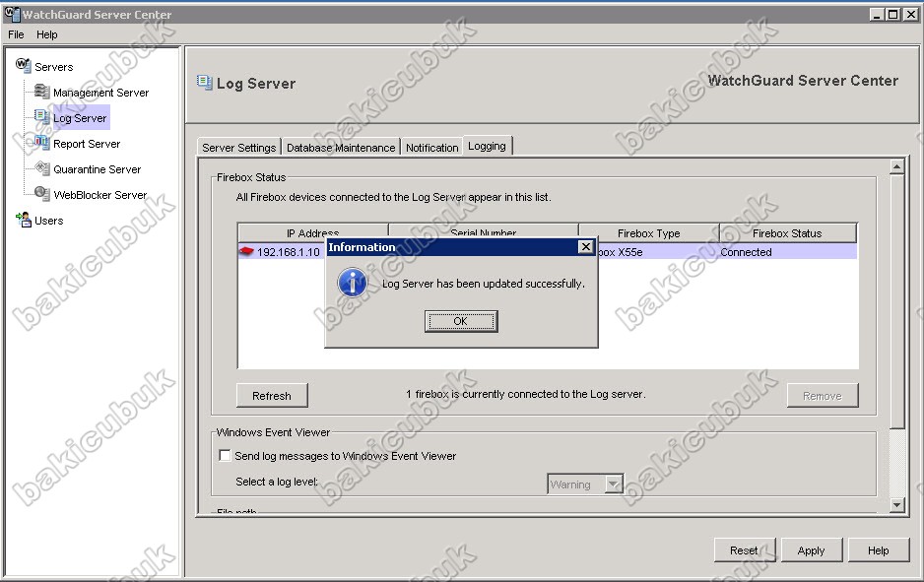Open the Help menu
The height and width of the screenshot is (582, 924).
point(47,34)
